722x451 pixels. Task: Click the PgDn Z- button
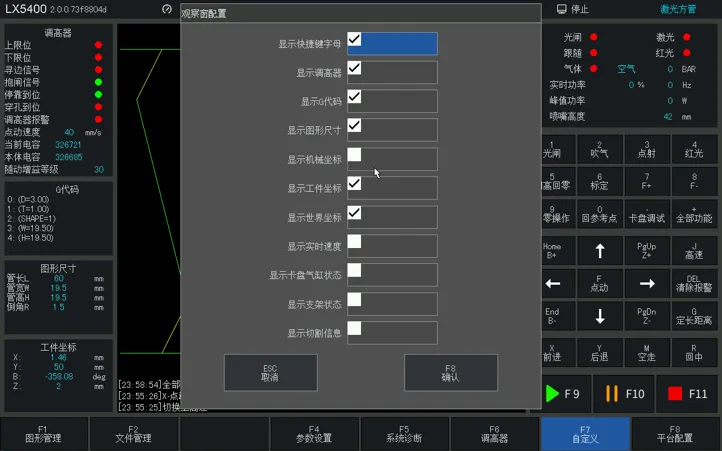pyautogui.click(x=647, y=316)
